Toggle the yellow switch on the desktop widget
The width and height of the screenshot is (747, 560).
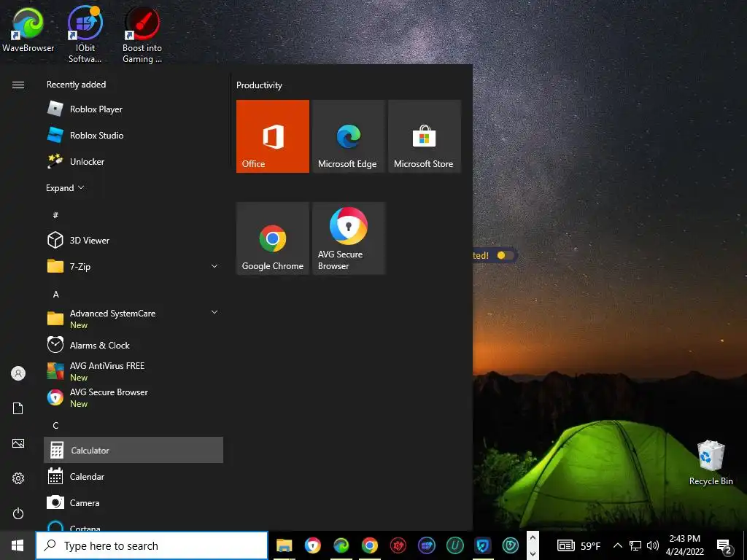pyautogui.click(x=505, y=255)
